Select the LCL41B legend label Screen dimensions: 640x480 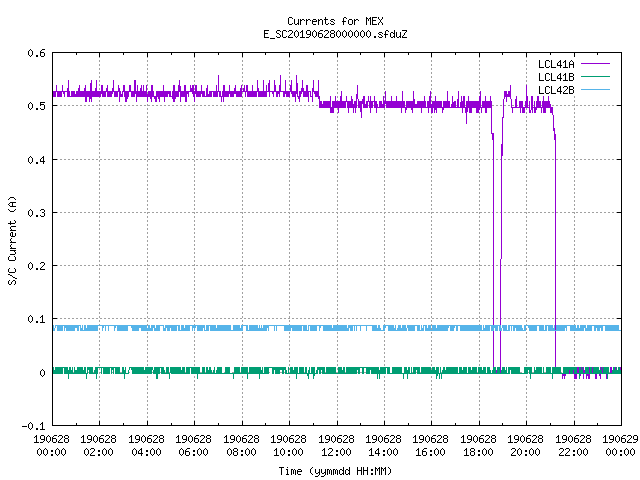pos(556,77)
